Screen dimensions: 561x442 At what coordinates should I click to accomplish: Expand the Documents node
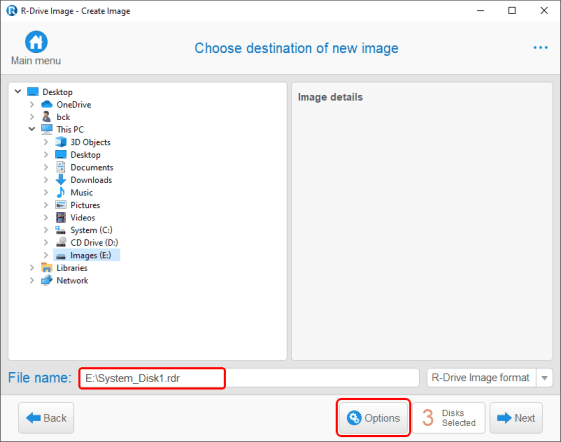[x=46, y=167]
